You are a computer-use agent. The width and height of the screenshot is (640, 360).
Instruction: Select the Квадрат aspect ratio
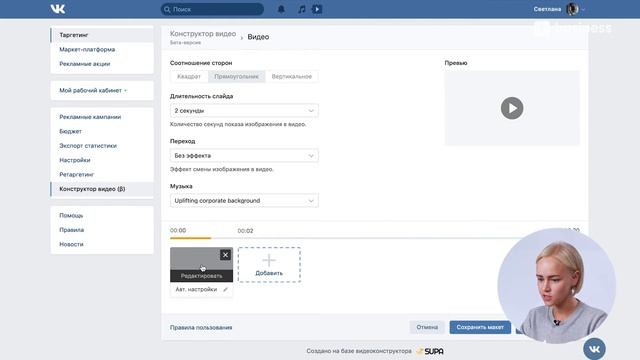coord(189,76)
